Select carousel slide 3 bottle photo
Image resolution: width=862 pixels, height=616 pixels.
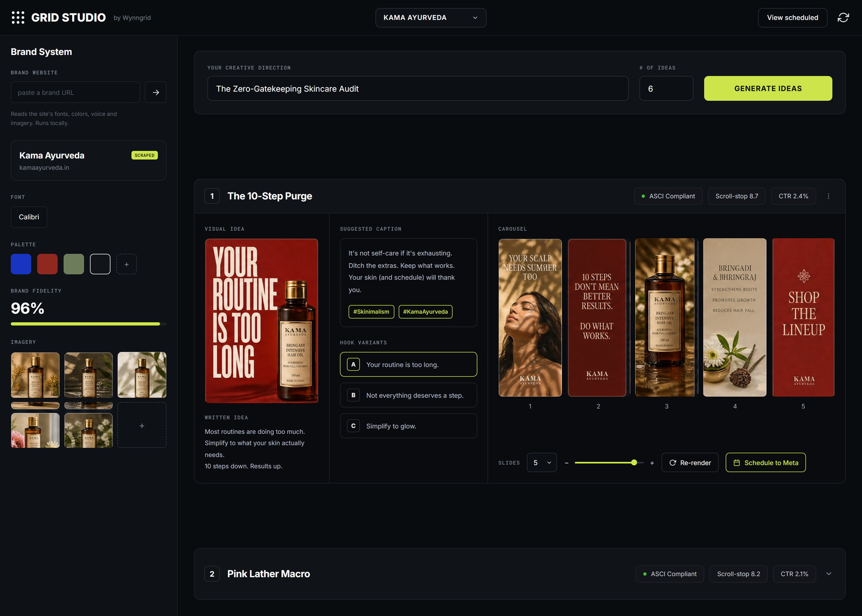coord(665,317)
